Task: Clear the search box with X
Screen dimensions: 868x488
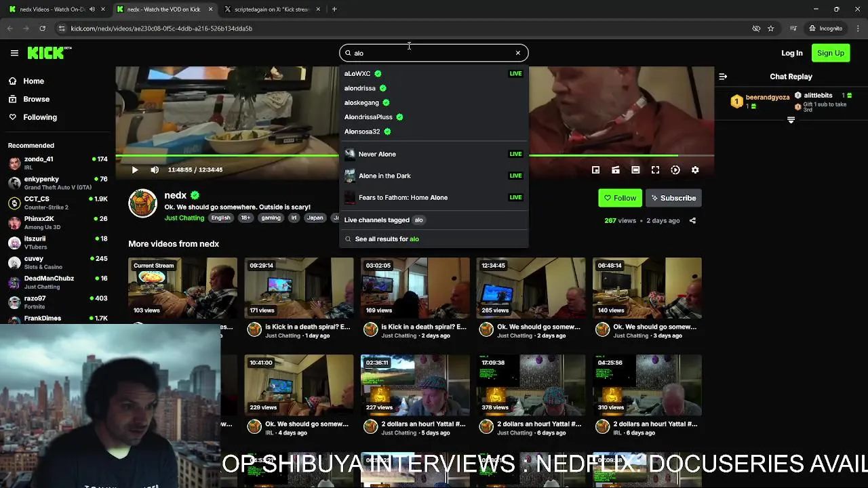Action: click(x=518, y=53)
